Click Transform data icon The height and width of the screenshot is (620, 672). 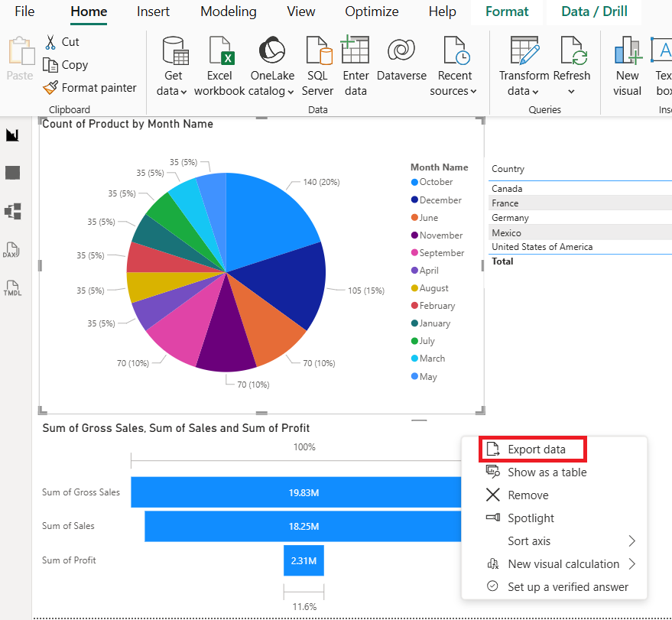tap(524, 50)
